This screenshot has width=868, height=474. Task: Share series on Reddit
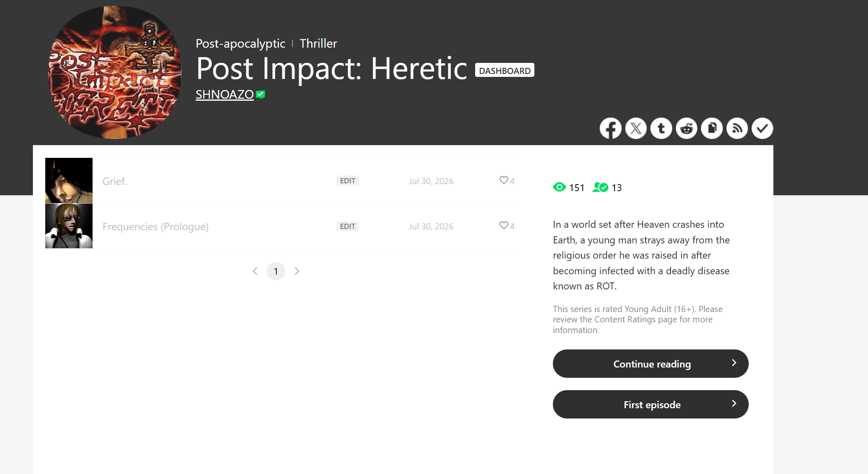687,128
